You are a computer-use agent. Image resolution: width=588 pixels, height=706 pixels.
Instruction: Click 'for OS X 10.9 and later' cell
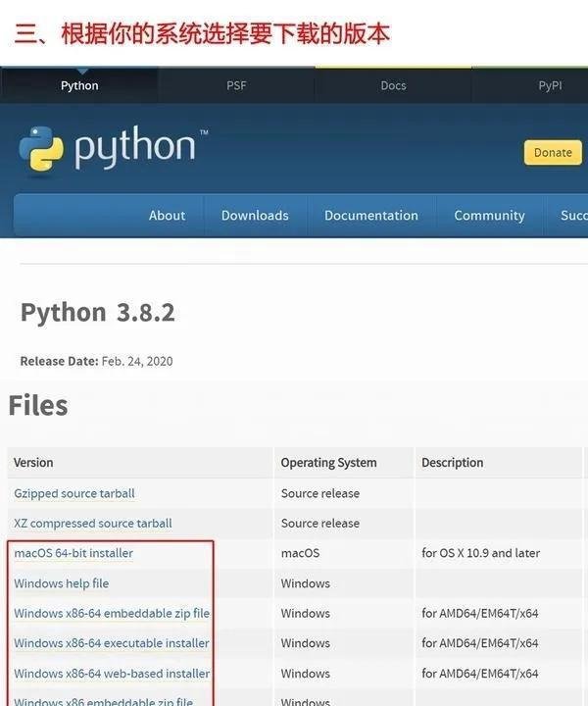[x=480, y=553]
